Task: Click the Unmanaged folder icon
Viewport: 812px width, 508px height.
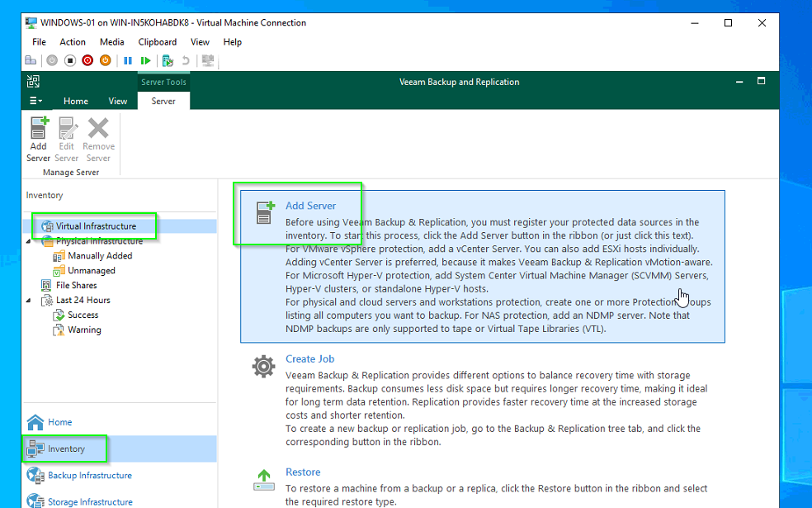Action: 59,271
